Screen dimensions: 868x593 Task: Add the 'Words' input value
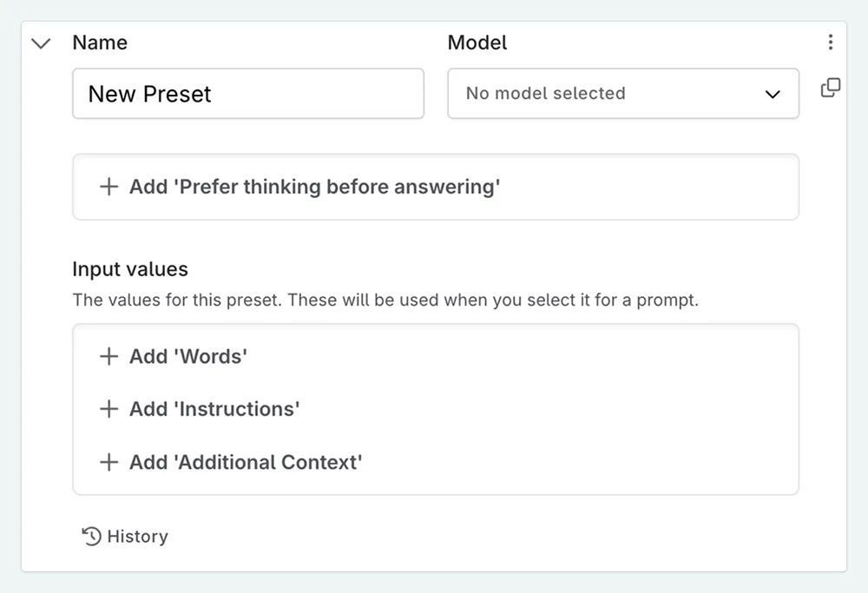point(187,356)
